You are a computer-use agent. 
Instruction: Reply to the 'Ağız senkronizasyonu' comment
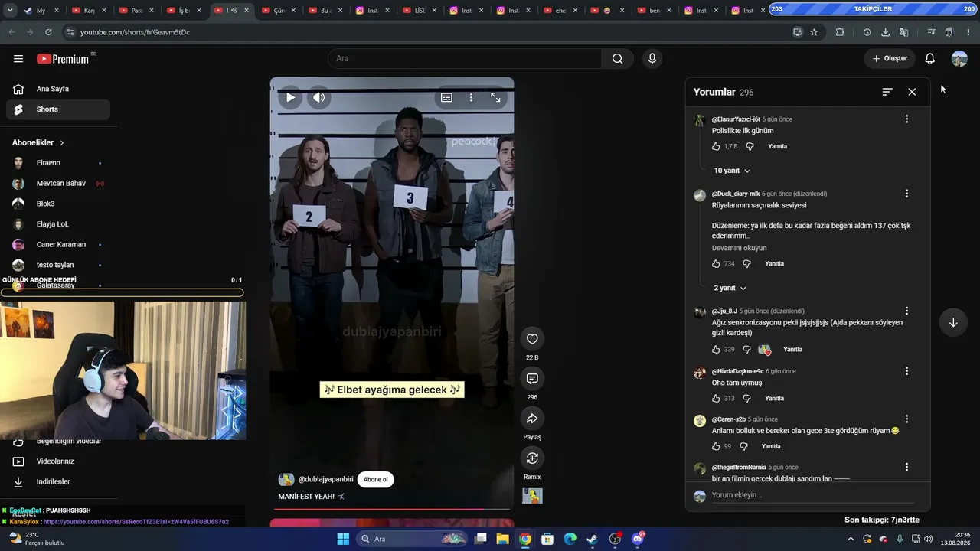[x=792, y=350]
